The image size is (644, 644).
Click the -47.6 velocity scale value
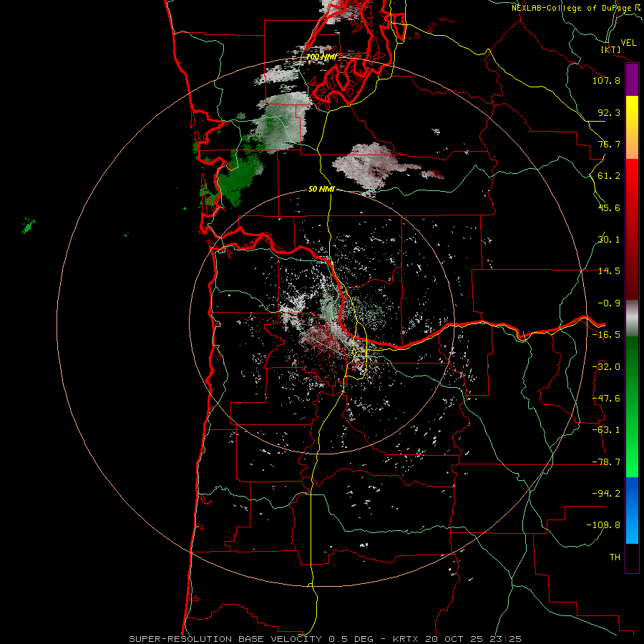(606, 399)
